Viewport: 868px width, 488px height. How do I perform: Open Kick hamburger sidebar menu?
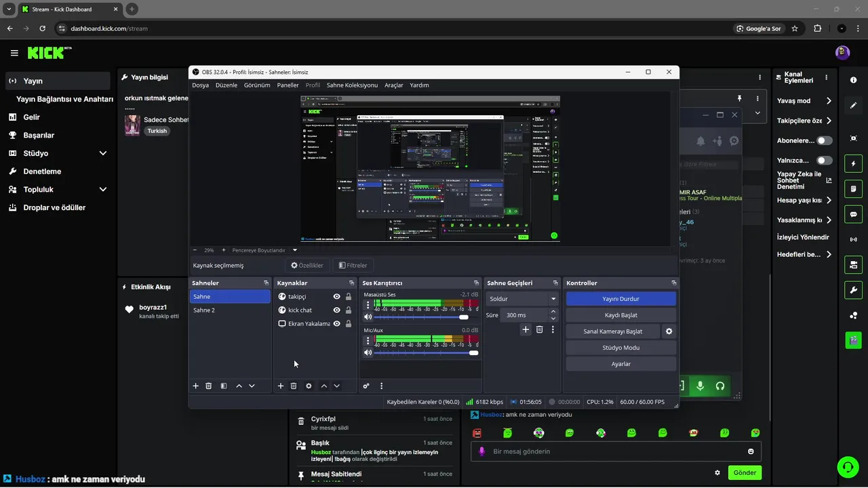point(14,53)
